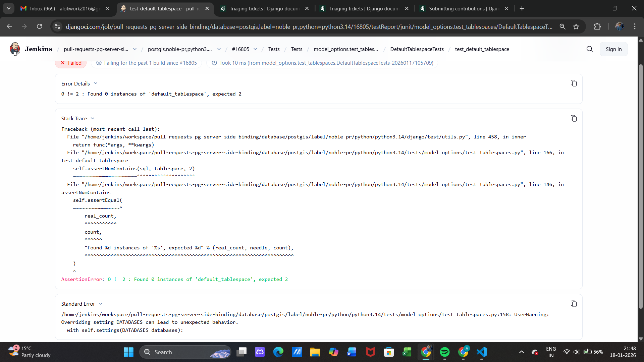The height and width of the screenshot is (362, 644).
Task: Switch to Submitting contributions Django tab
Action: (463, 8)
